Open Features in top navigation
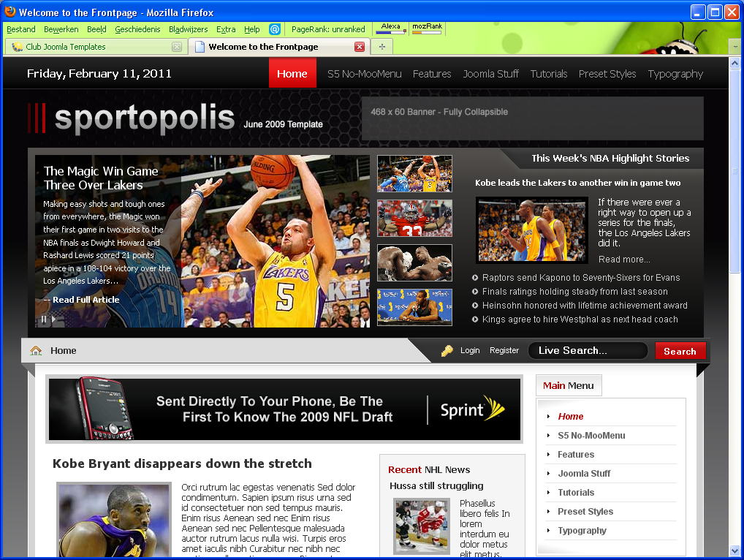The image size is (744, 560). 432,74
